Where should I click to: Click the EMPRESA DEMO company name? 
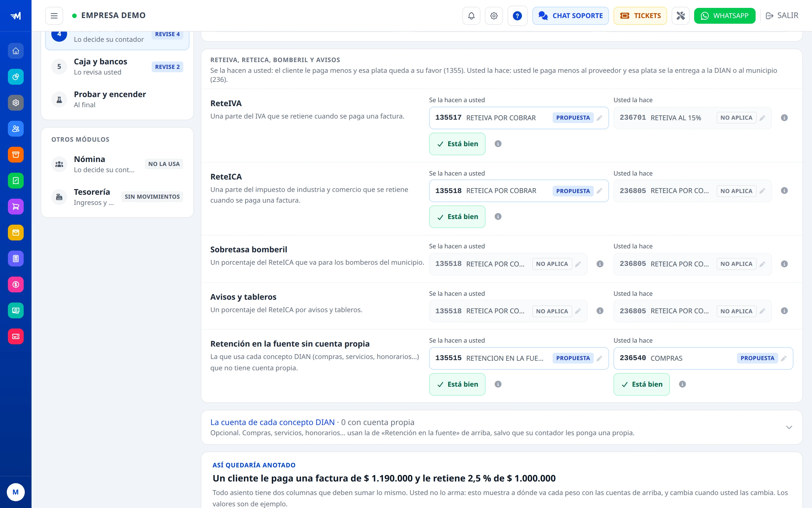click(x=113, y=16)
